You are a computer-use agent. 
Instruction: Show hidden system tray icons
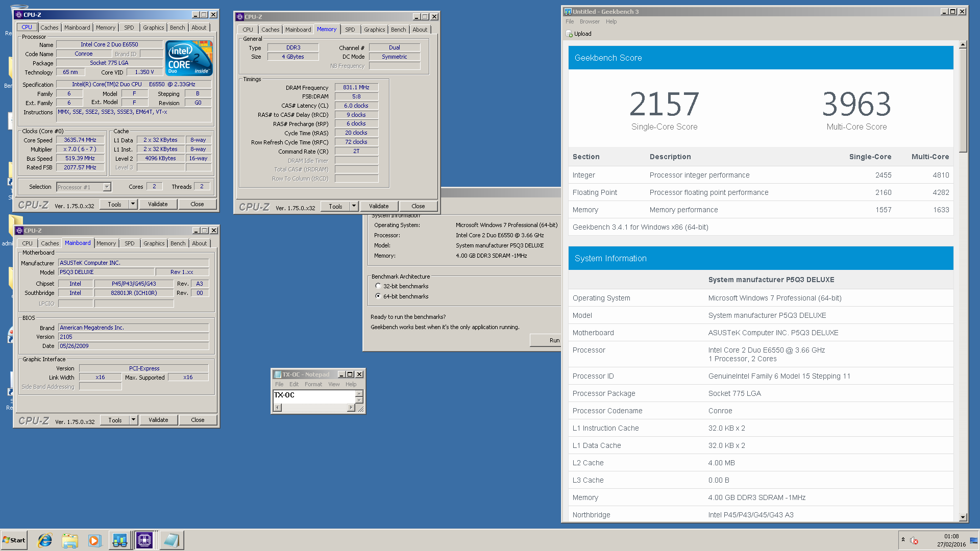903,540
